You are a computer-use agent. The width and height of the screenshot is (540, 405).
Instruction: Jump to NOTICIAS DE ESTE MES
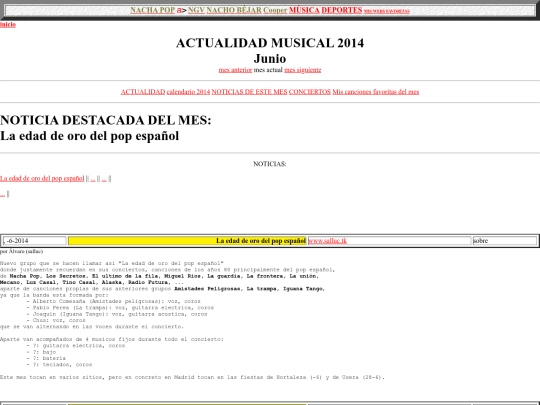[249, 92]
